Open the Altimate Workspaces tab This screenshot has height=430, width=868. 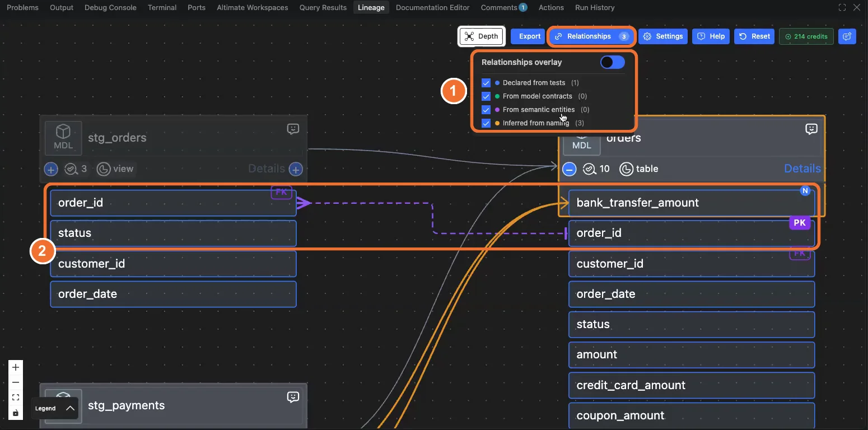253,8
